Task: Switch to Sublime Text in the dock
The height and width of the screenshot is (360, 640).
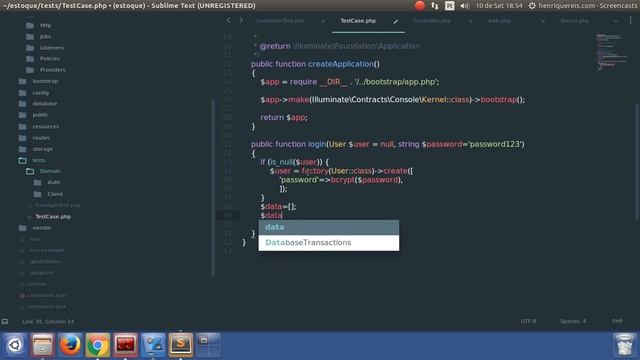Action: point(181,345)
